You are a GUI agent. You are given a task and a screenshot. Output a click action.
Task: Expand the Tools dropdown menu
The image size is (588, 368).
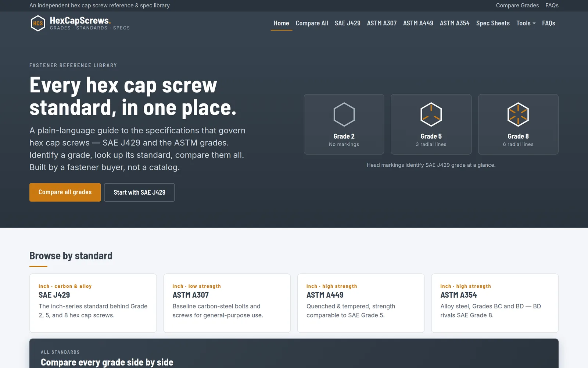coord(526,23)
